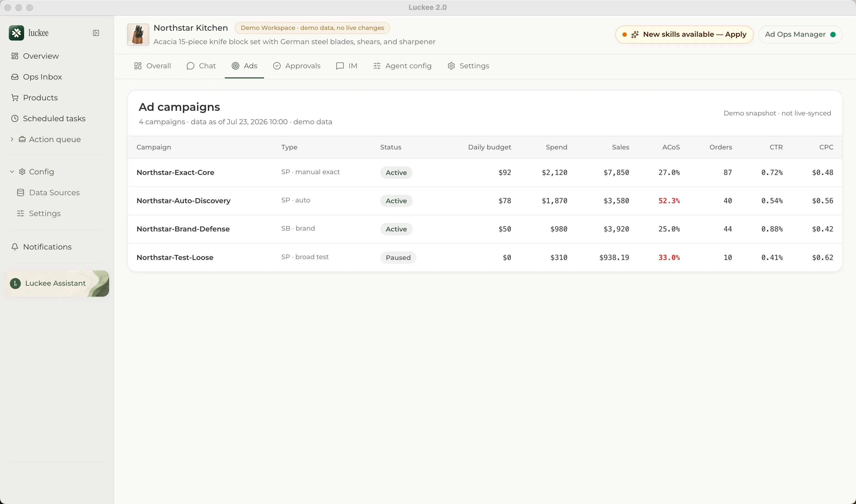This screenshot has height=504, width=856.
Task: Click the sparkle icon in skills banner
Action: tap(635, 35)
